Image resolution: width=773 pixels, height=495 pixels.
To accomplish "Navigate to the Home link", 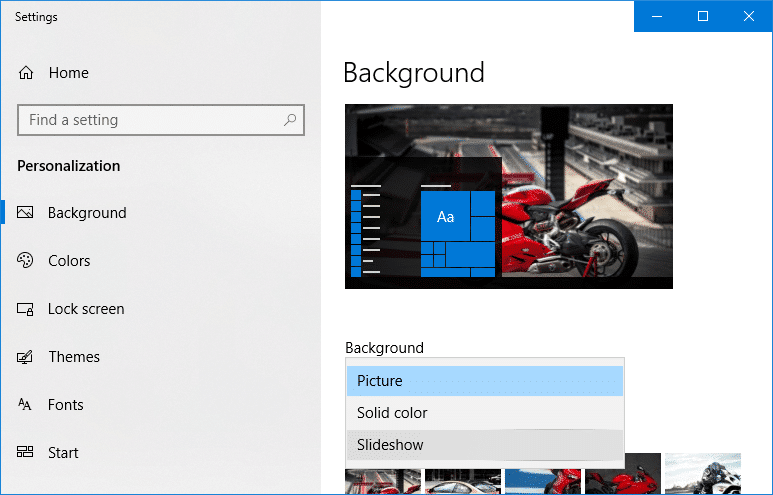I will click(69, 73).
